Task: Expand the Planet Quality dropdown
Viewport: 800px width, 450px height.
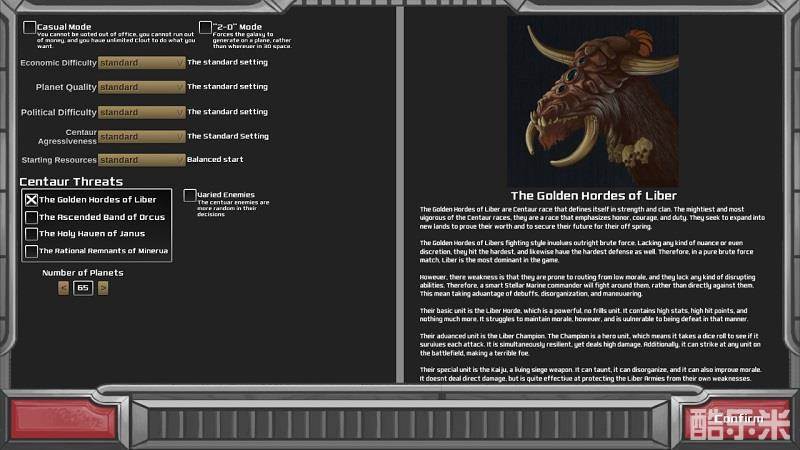Action: pos(141,87)
